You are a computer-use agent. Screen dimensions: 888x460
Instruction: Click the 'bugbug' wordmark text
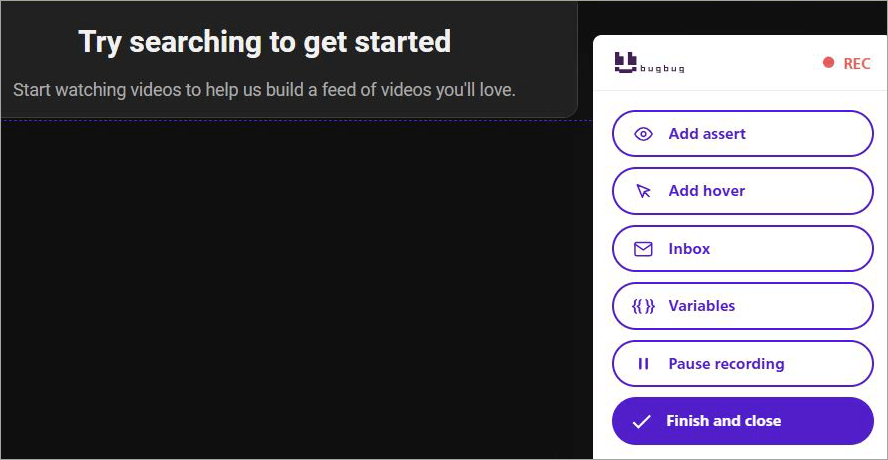coord(661,69)
